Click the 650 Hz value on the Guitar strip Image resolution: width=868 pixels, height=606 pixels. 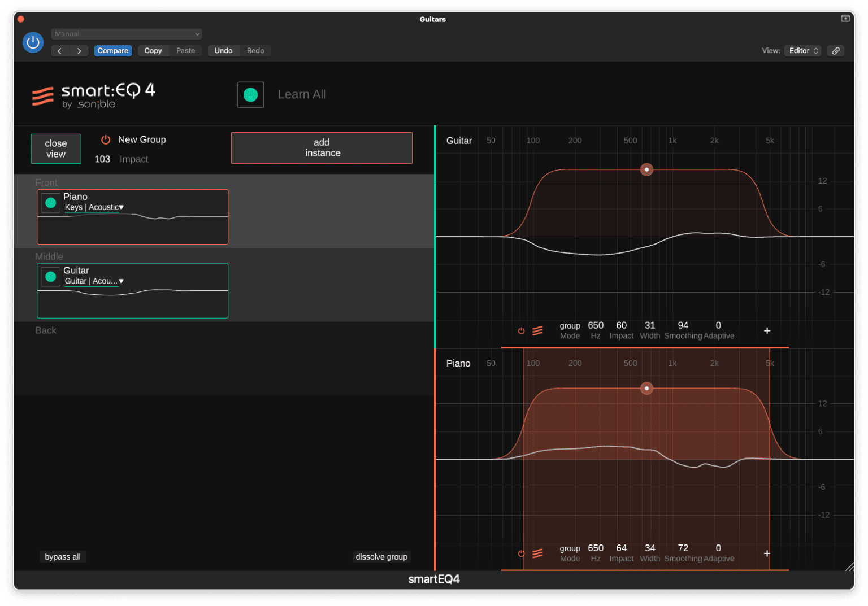coord(595,325)
